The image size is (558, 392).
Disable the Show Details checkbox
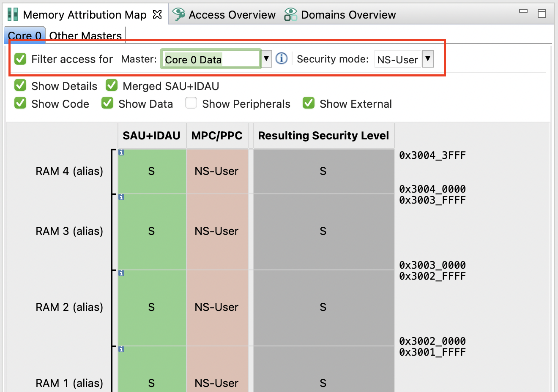20,85
